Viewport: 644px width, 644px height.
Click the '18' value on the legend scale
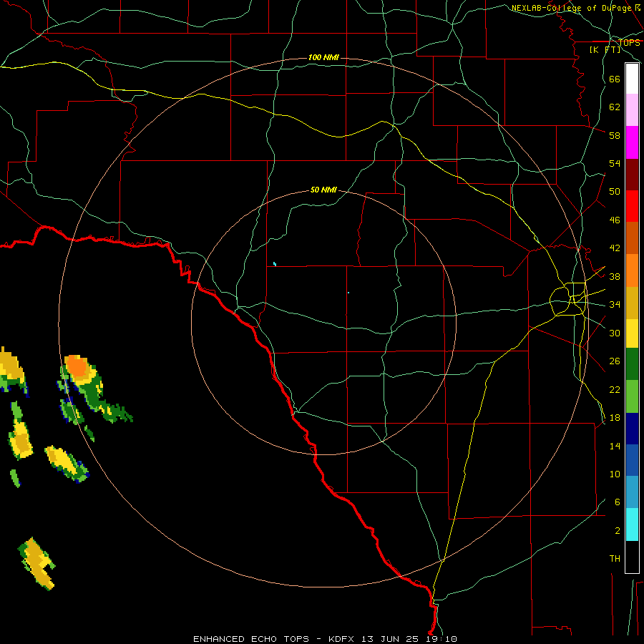[x=615, y=418]
